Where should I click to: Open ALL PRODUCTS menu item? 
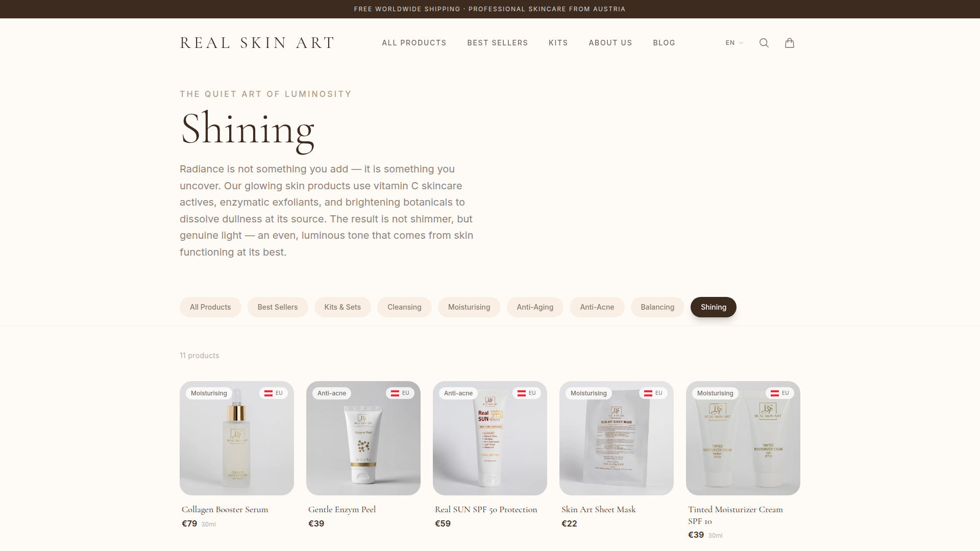(414, 43)
